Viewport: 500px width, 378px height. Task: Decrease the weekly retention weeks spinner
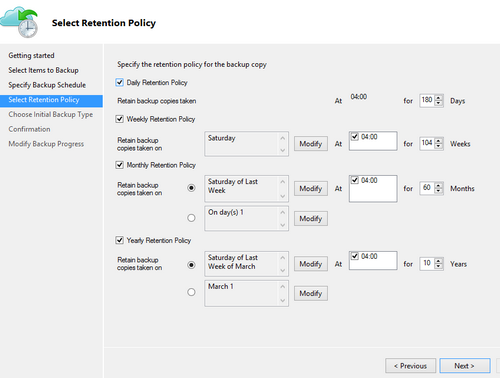click(x=439, y=147)
